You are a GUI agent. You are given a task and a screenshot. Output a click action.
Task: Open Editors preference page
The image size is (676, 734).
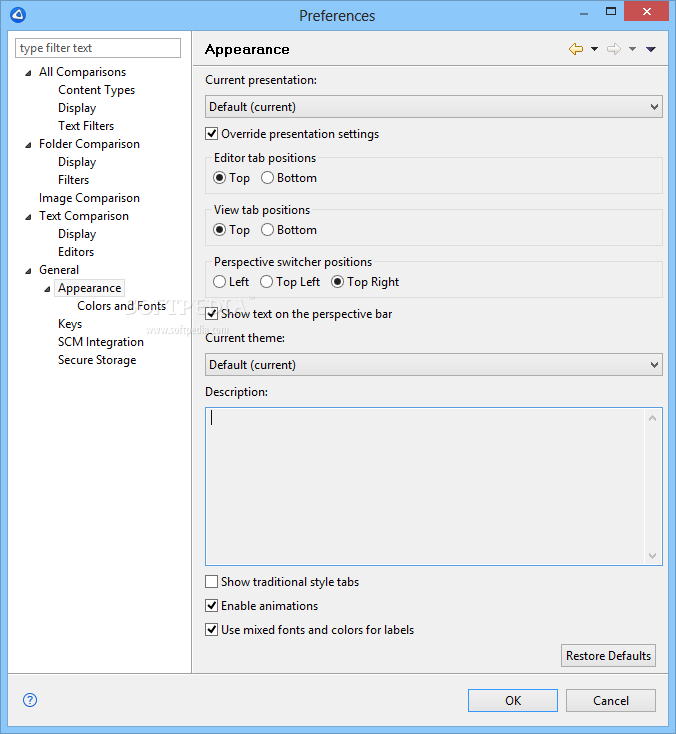point(76,252)
